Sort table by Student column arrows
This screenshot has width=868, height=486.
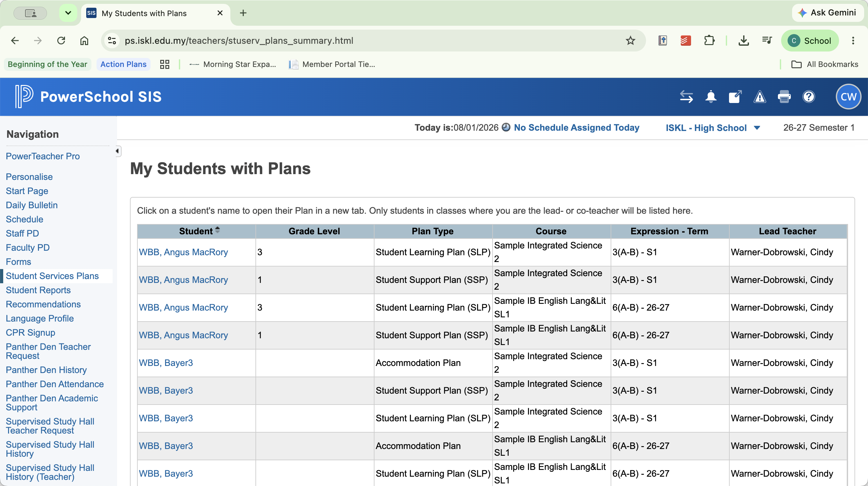[217, 230]
